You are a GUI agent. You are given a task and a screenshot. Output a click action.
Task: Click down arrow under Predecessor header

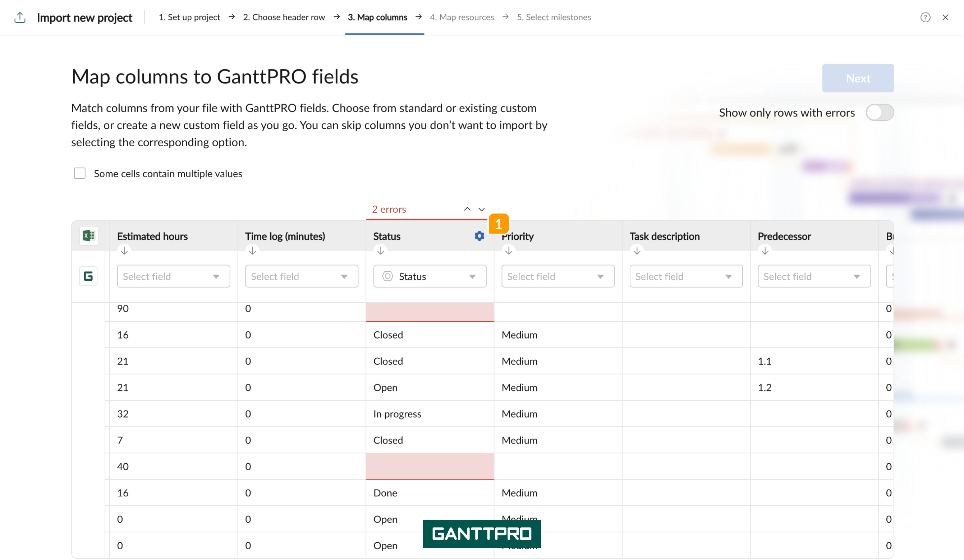point(765,251)
